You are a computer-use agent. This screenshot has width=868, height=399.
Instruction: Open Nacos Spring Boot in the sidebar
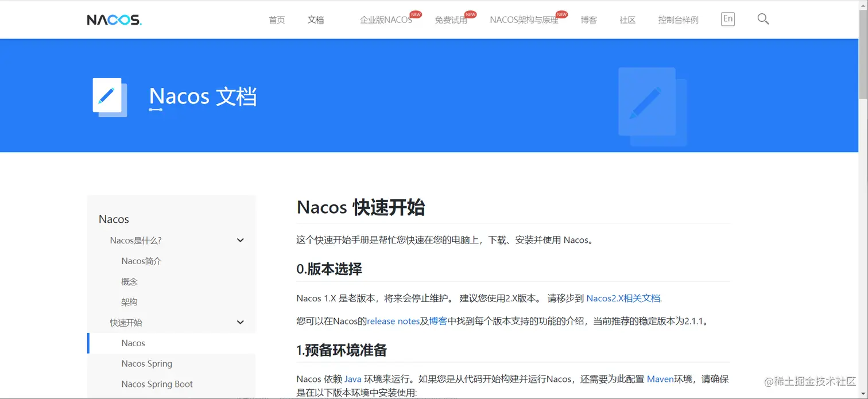point(157,384)
